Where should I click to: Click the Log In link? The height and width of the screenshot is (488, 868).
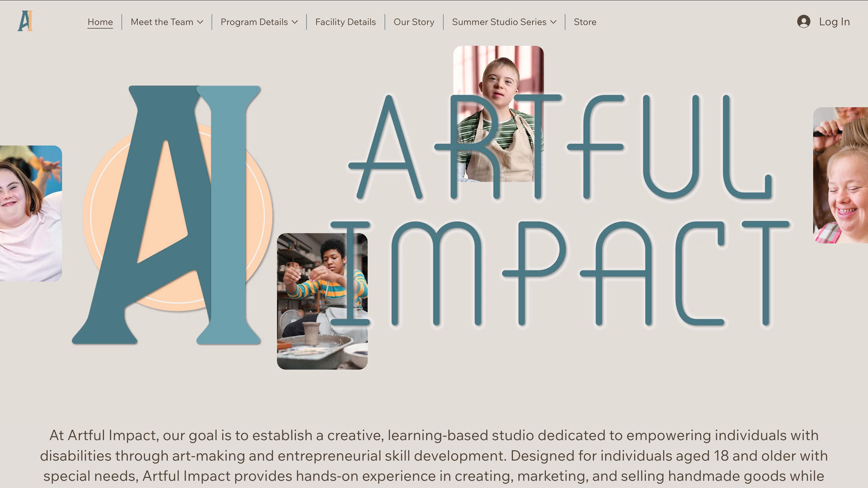(834, 22)
